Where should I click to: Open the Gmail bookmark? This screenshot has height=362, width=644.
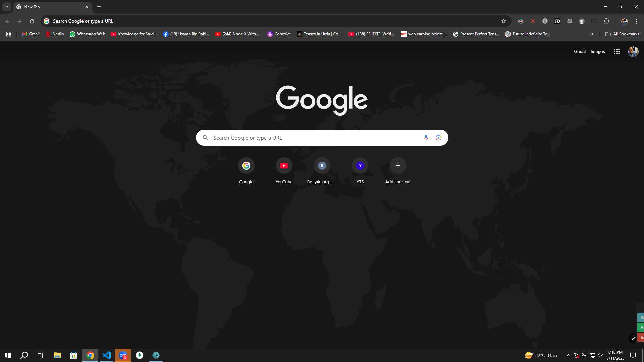click(31, 34)
